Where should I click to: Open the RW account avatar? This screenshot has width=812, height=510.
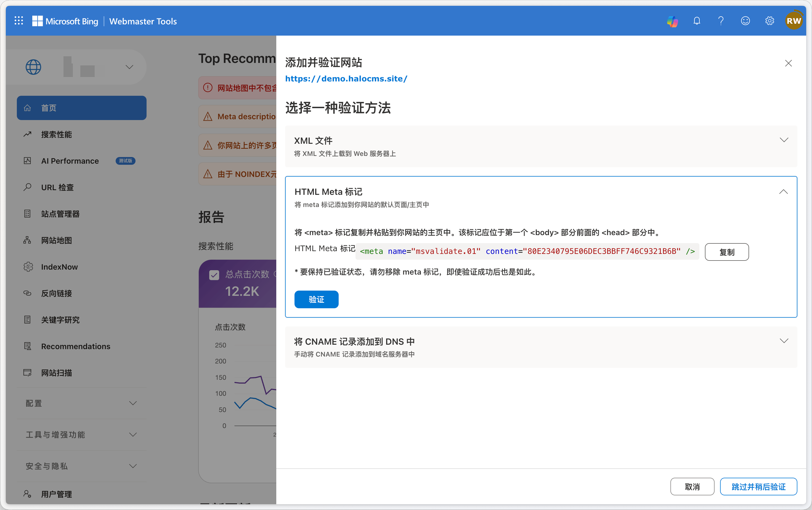794,21
